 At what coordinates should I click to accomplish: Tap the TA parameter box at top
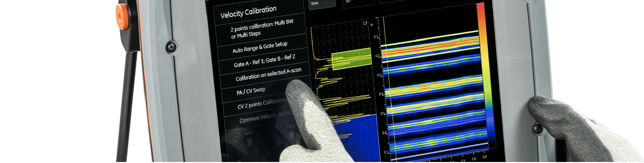click(358, 2)
